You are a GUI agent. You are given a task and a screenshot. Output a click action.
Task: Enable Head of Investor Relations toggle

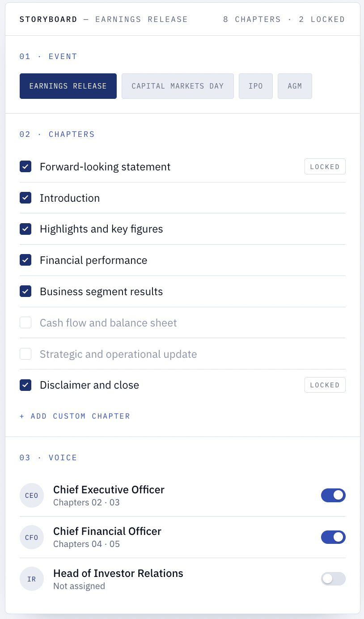click(333, 579)
